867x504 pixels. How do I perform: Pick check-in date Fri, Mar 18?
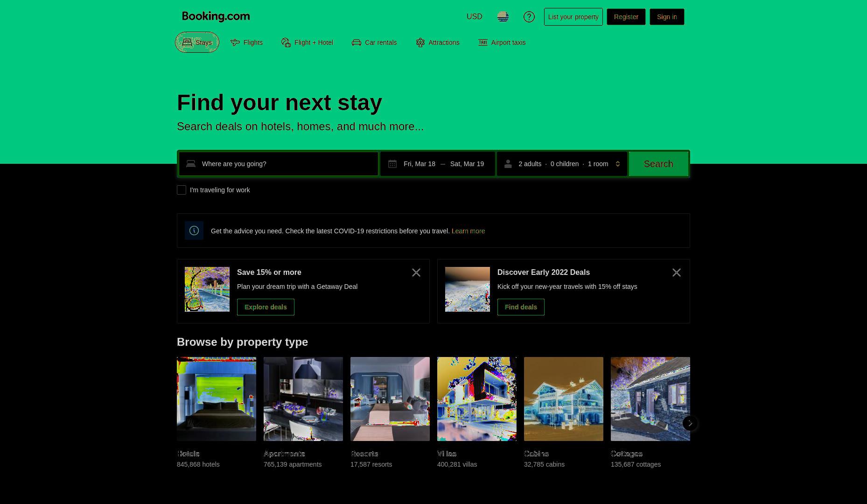420,164
